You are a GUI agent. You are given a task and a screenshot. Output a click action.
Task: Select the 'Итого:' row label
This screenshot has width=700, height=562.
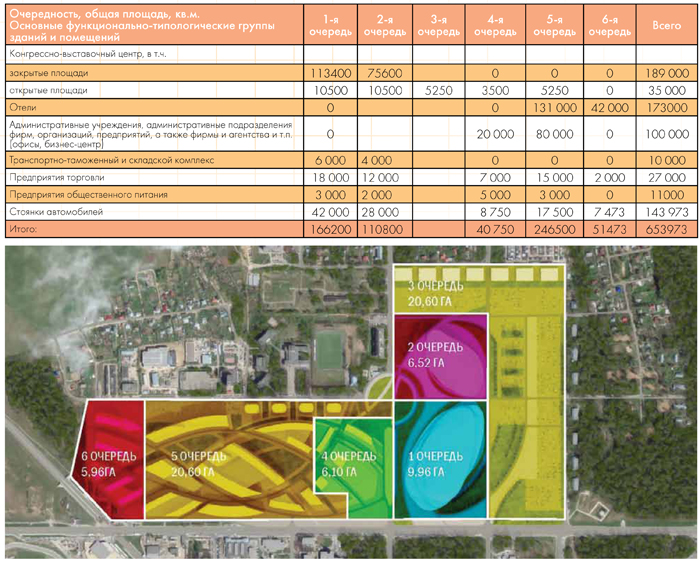pos(25,230)
